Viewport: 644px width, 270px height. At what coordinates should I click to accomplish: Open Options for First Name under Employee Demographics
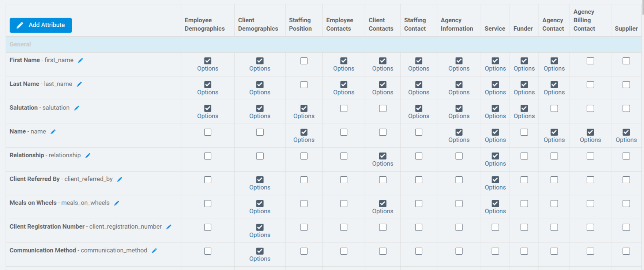[208, 69]
